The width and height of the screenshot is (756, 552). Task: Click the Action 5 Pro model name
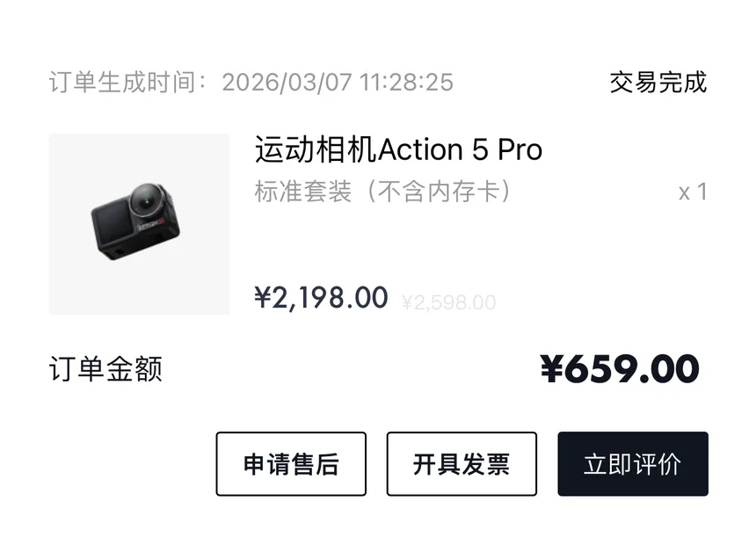coord(460,150)
